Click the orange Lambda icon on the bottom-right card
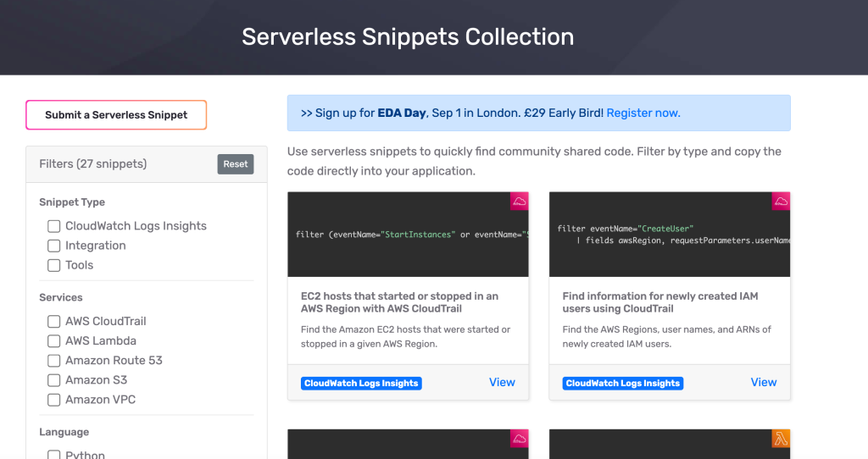This screenshot has height=459, width=868. (x=781, y=439)
